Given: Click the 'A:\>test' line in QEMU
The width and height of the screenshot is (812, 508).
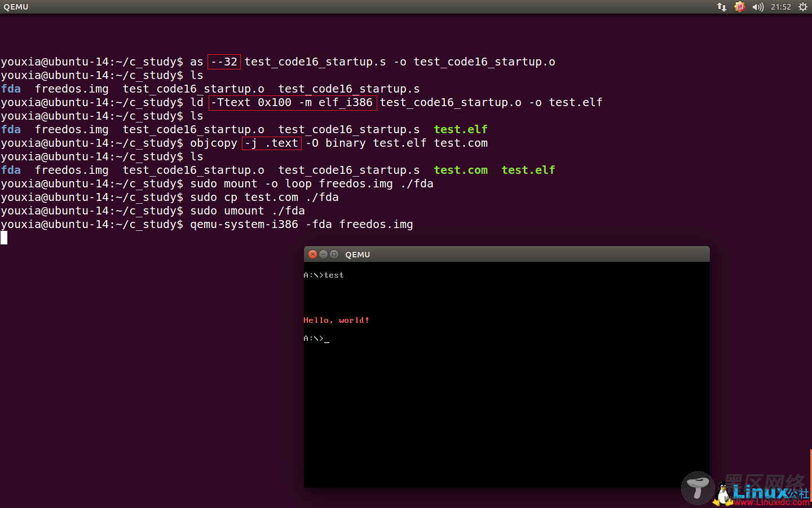Looking at the screenshot, I should [x=324, y=275].
